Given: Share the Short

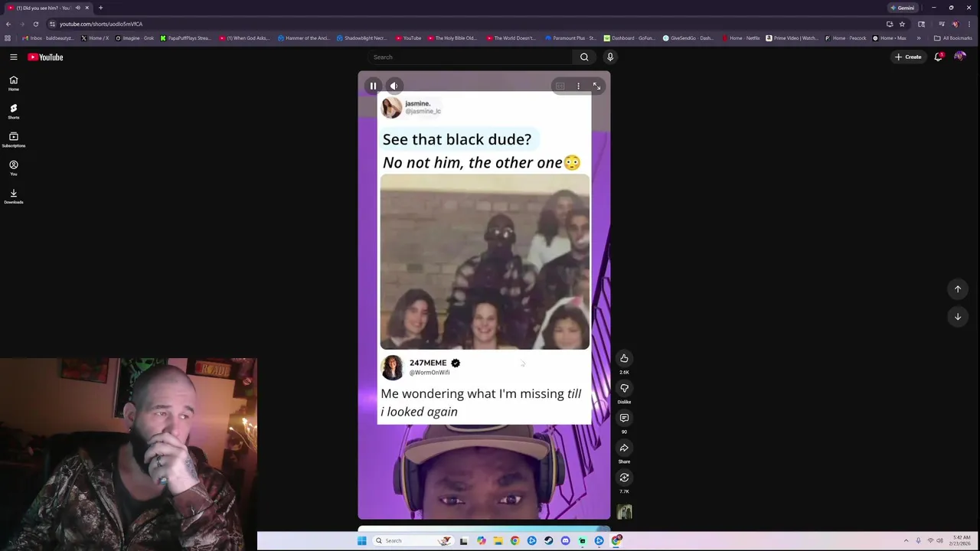Looking at the screenshot, I should 624,448.
